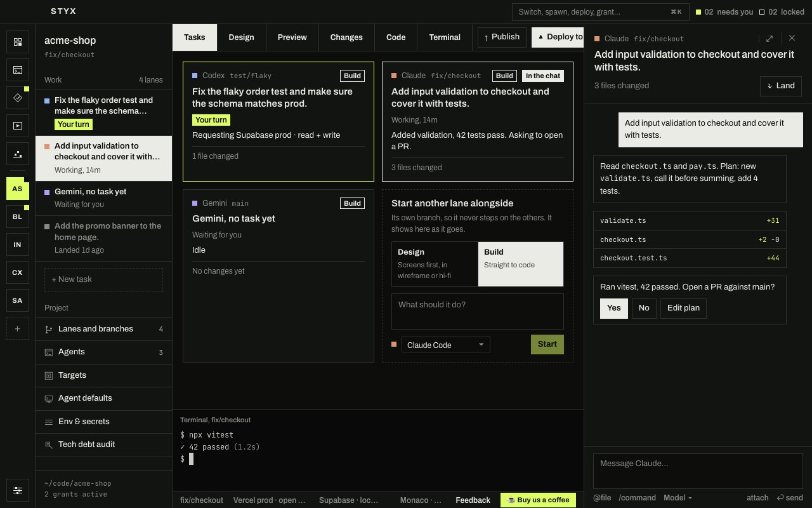Switch to the CX workspace tile

[x=18, y=272]
